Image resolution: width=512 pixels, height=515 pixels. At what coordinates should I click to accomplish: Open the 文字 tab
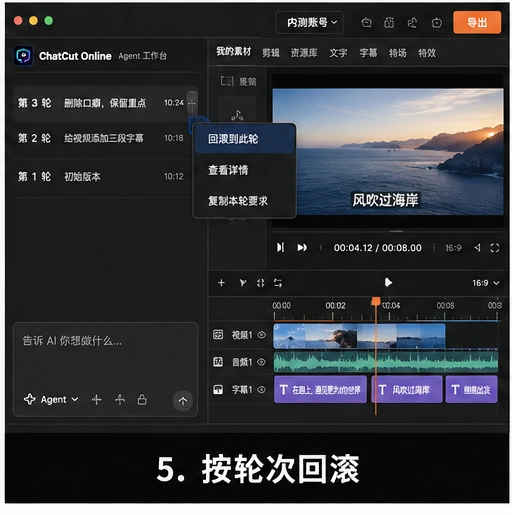338,53
